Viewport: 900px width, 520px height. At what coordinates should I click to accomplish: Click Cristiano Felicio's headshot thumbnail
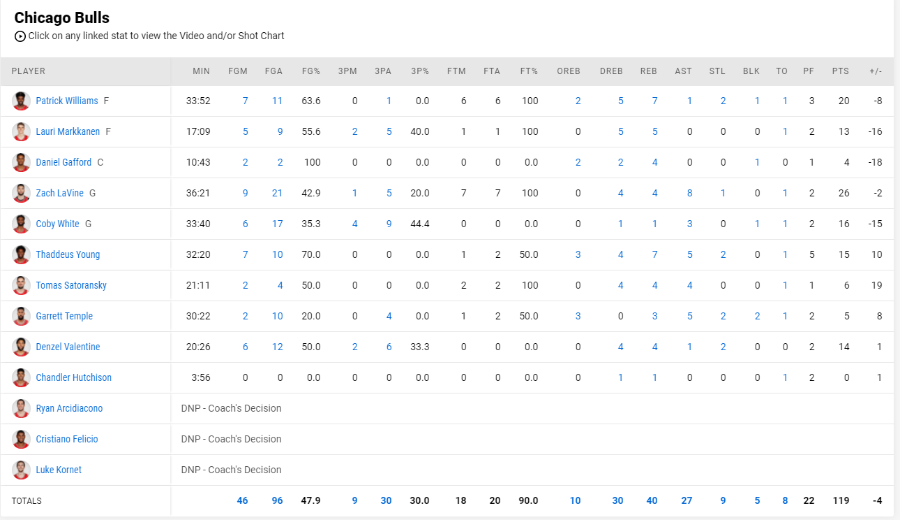(x=21, y=439)
